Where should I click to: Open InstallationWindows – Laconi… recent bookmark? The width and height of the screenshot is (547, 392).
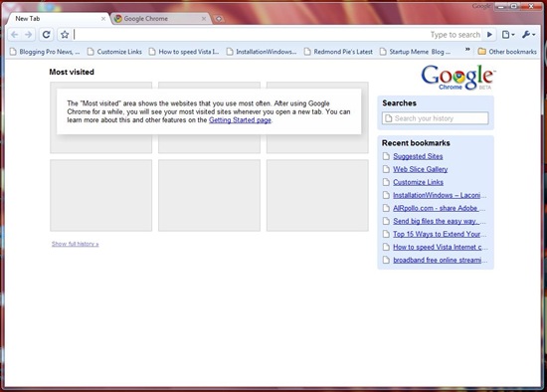(440, 195)
